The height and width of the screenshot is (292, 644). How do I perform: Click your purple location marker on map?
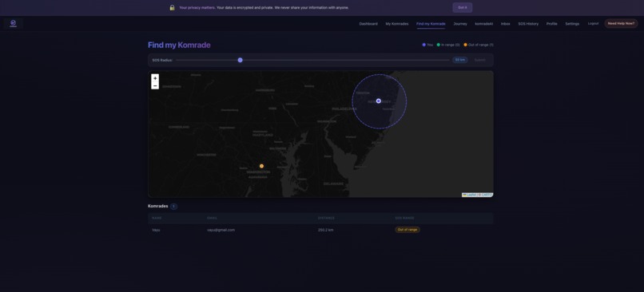click(379, 101)
